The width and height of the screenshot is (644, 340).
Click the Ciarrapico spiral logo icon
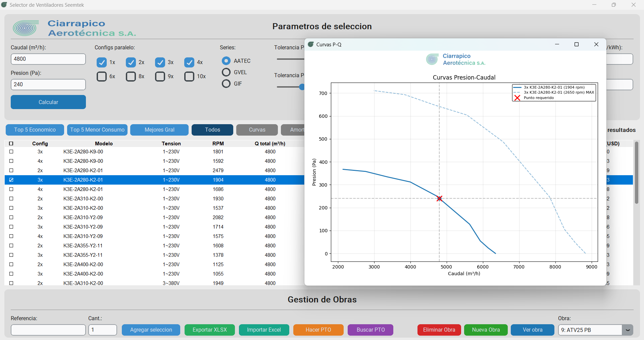(x=25, y=28)
